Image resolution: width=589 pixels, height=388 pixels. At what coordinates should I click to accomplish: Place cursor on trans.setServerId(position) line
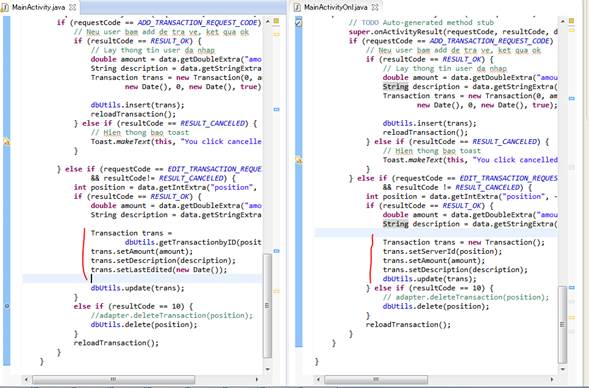[x=442, y=251]
